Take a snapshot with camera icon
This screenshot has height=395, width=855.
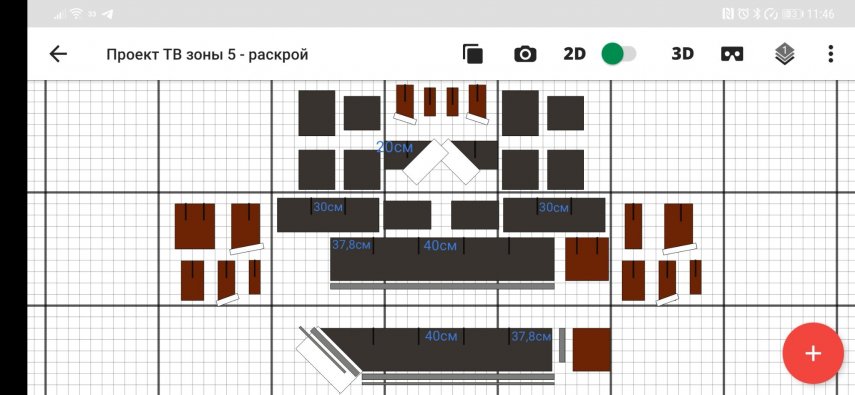click(x=525, y=54)
